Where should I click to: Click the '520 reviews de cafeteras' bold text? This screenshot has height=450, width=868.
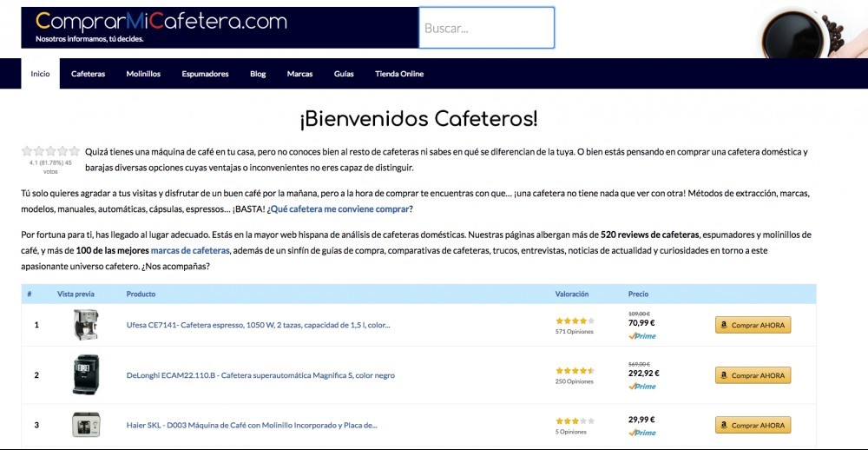click(x=650, y=235)
